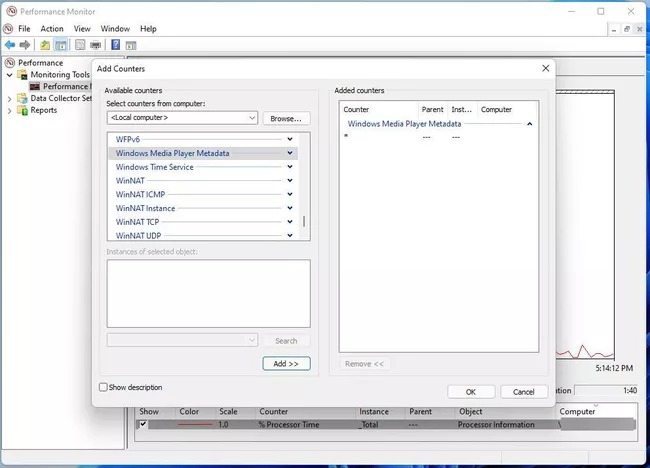Viewport: 650px width, 468px height.
Task: Click the red color line of % Processor Time
Action: 195,424
